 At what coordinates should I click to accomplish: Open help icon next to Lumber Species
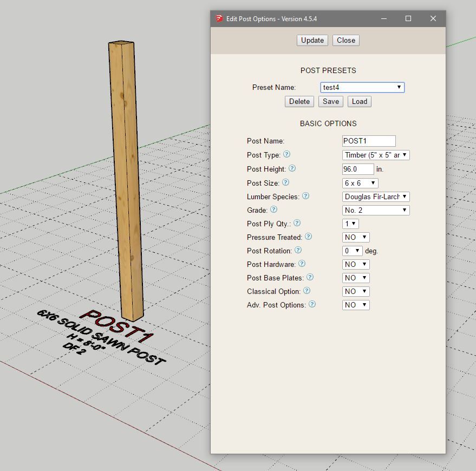(x=306, y=196)
